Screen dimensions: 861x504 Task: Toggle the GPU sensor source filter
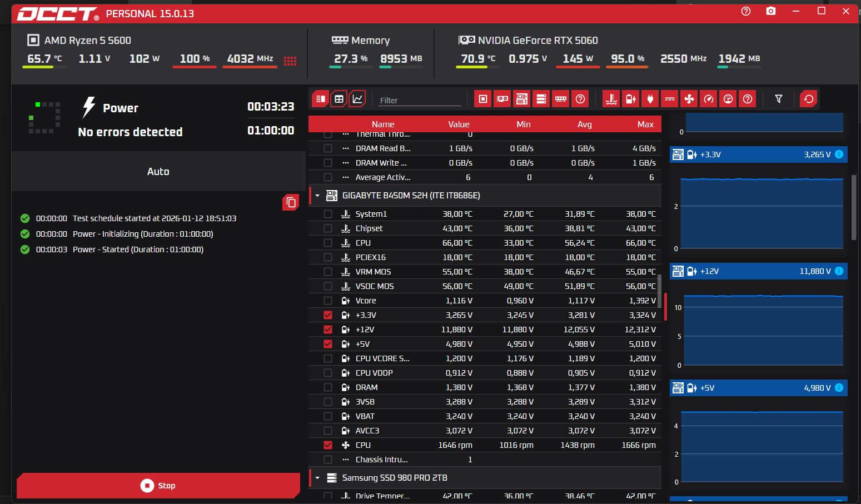(502, 99)
